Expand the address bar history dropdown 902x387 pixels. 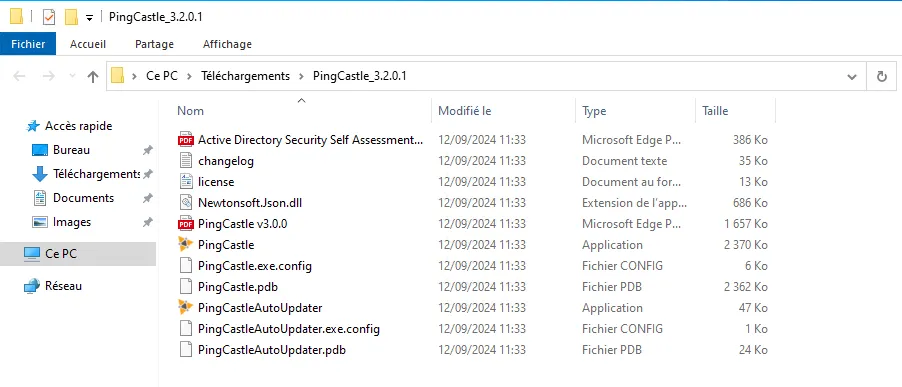852,76
